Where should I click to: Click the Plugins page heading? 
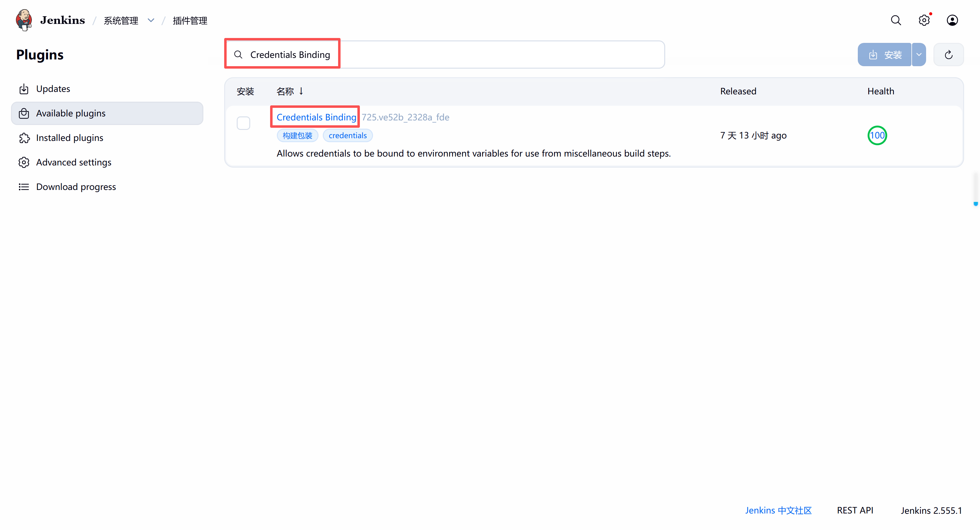pyautogui.click(x=40, y=55)
